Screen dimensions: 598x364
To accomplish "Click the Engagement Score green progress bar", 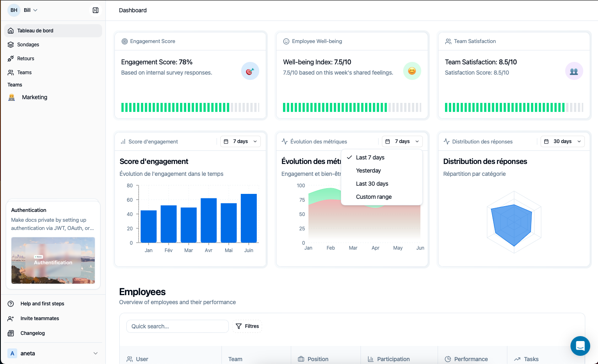I will [x=175, y=107].
